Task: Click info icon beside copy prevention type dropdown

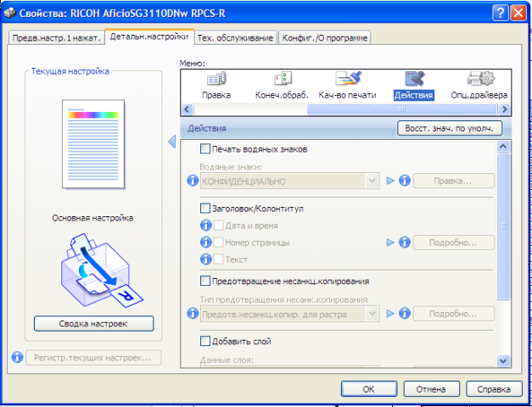Action: (x=193, y=314)
